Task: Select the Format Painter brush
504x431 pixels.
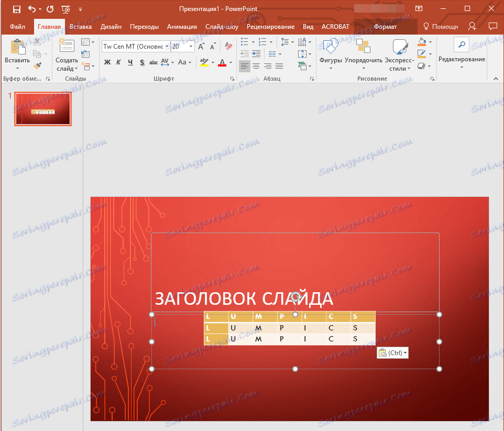Action: point(37,65)
